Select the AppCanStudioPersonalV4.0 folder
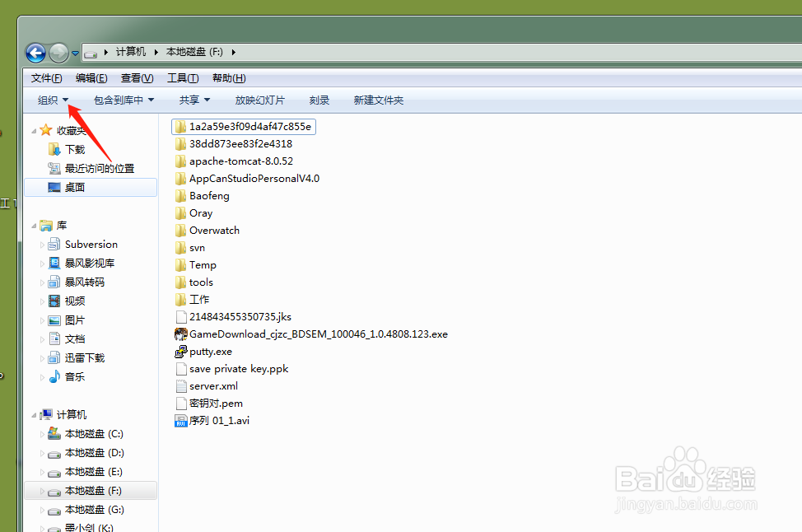802x532 pixels. click(x=248, y=179)
